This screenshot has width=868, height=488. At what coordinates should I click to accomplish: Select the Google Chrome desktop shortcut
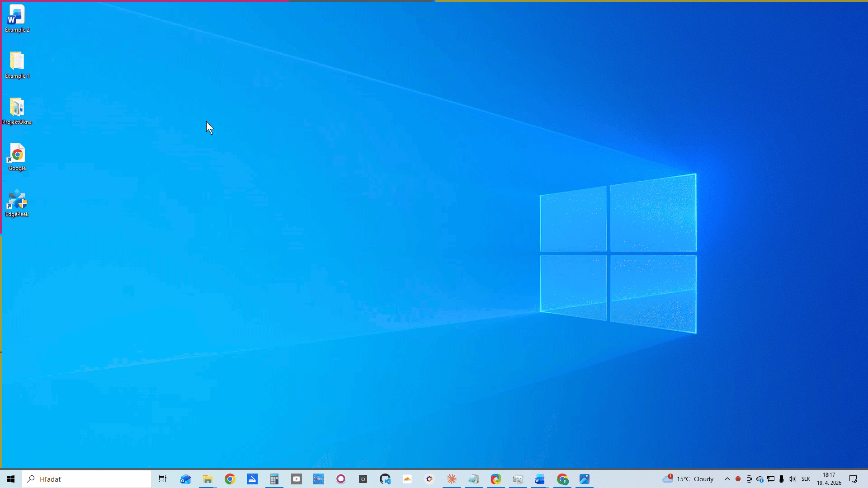[17, 157]
